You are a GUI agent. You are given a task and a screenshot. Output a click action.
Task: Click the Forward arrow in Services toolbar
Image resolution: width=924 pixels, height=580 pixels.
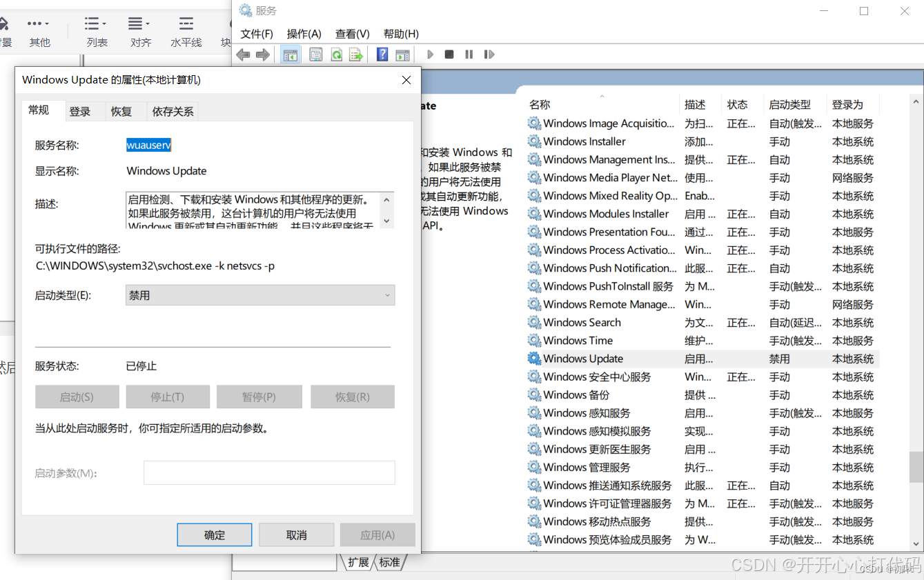[263, 54]
